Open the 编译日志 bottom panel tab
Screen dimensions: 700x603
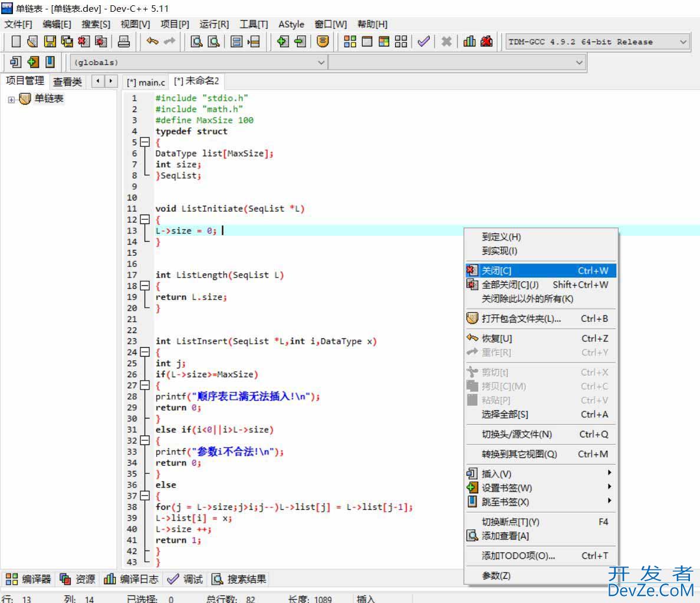131,579
